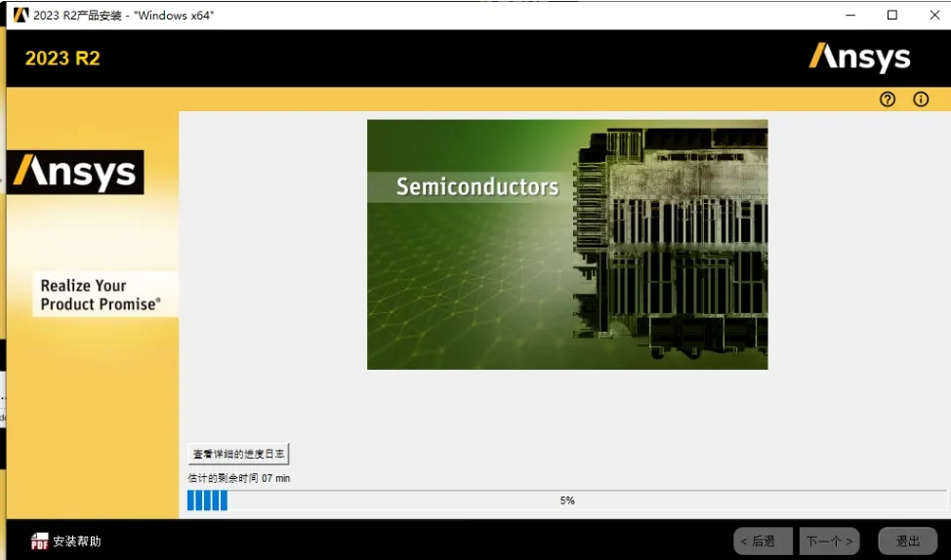Screen dimensions: 951x560
Task: Open the help question mark icon
Action: coord(888,100)
